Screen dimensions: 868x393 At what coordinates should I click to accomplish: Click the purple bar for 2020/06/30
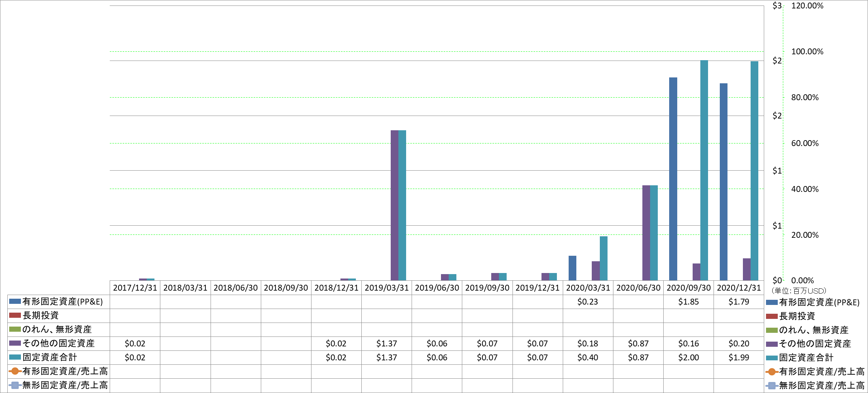point(646,233)
